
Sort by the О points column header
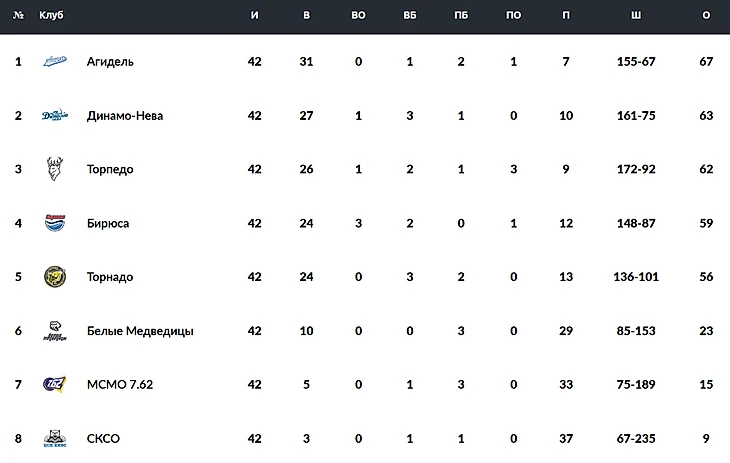click(706, 16)
